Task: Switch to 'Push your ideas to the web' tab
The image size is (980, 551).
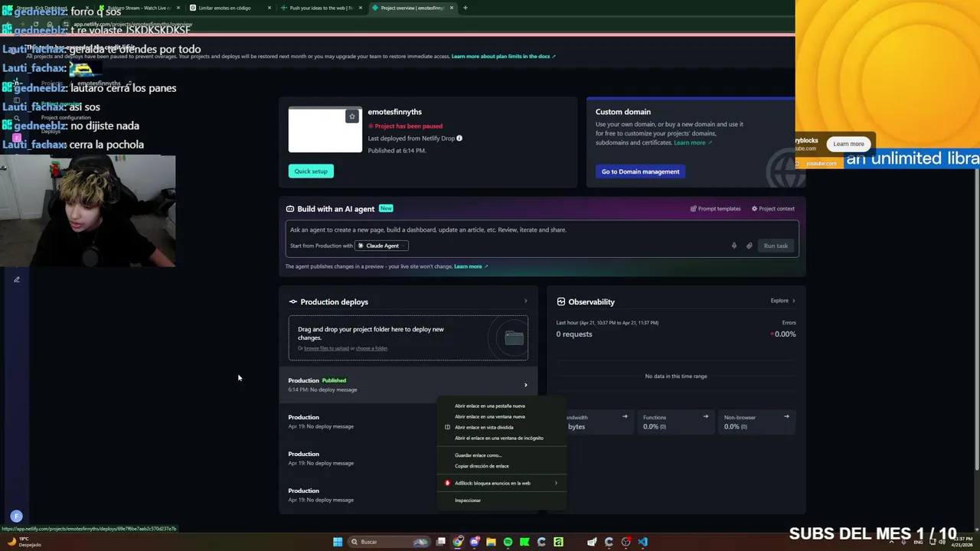Action: pyautogui.click(x=322, y=8)
